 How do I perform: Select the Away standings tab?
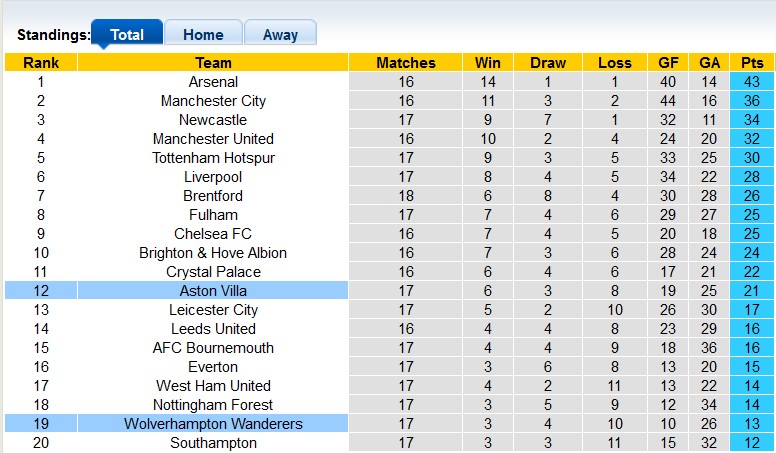280,34
